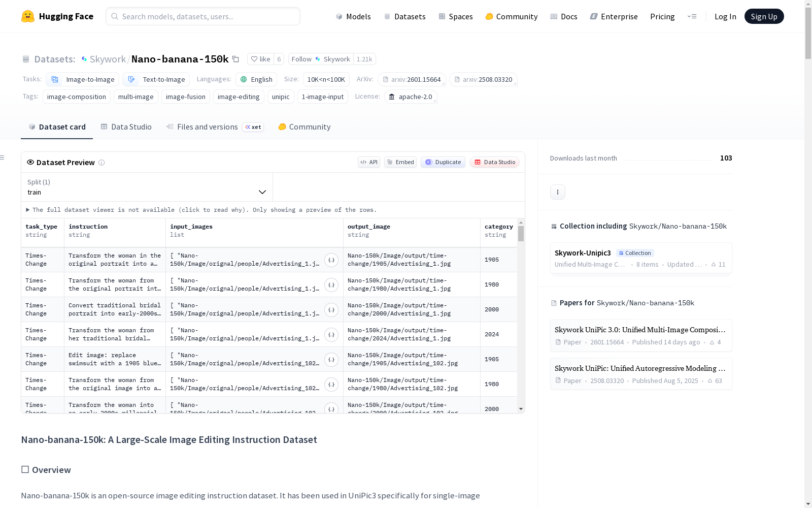Click the multi-image tag
Screen dimensions: 812x508
pyautogui.click(x=136, y=97)
